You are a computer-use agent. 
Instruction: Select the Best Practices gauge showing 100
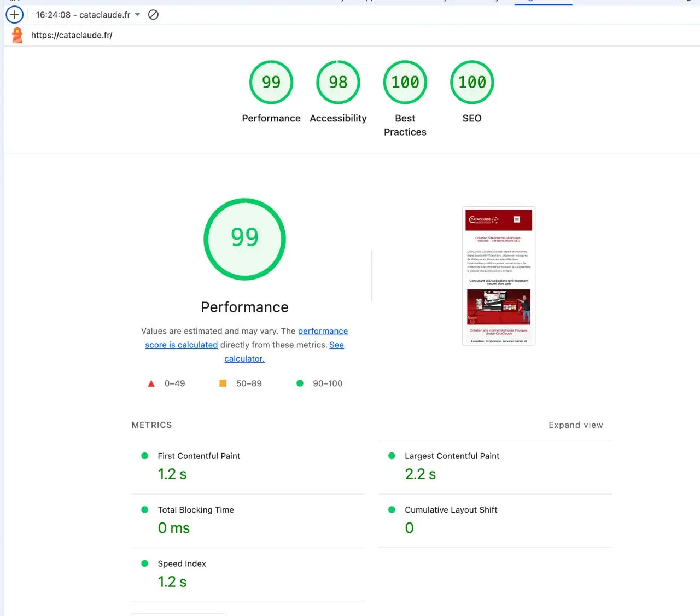pos(405,82)
